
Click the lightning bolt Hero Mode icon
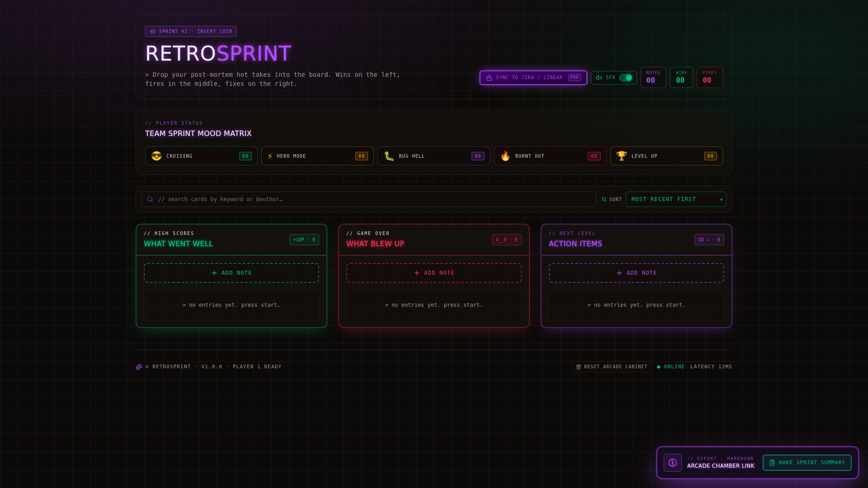click(270, 156)
